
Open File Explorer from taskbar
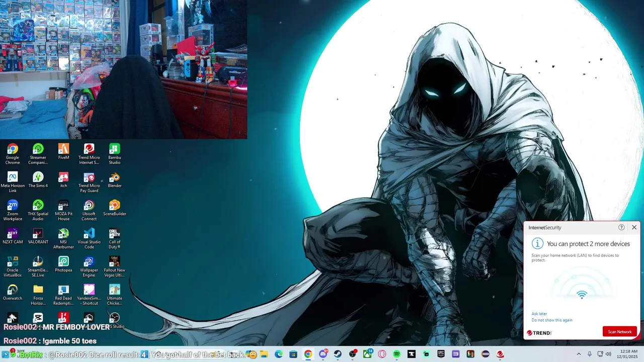[x=264, y=354]
